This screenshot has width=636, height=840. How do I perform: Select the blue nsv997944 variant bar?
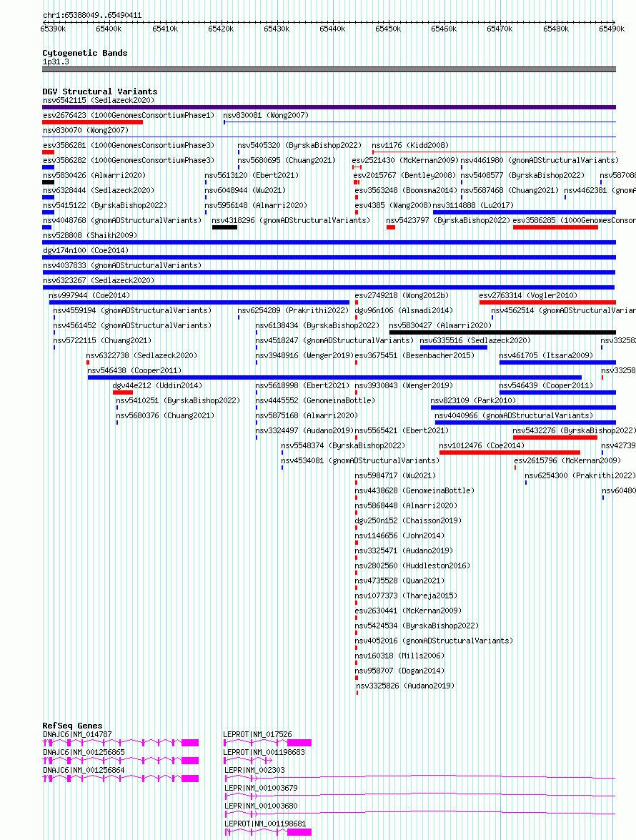coord(199,302)
